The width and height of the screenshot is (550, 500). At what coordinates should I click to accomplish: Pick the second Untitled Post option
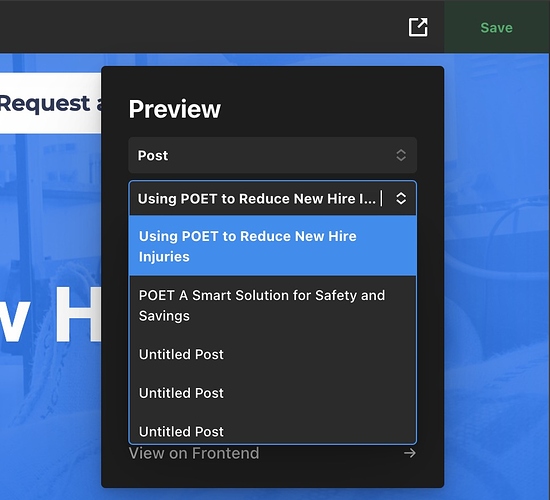[273, 393]
